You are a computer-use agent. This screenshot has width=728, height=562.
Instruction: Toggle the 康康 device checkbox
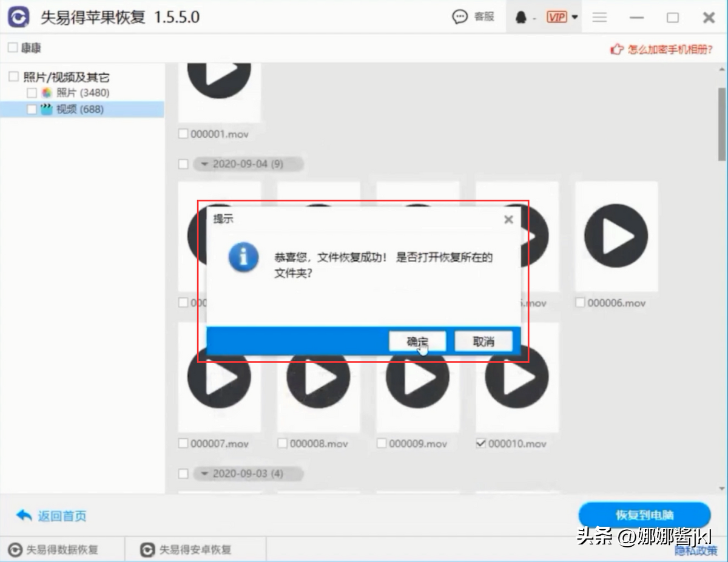coord(13,47)
